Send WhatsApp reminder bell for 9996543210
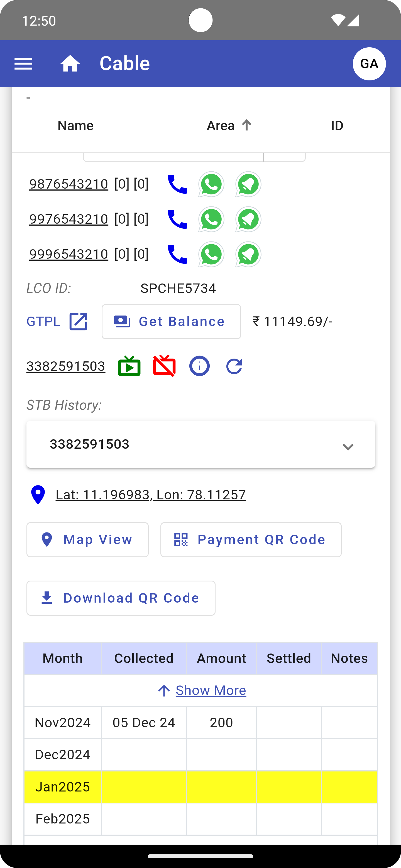 (248, 254)
